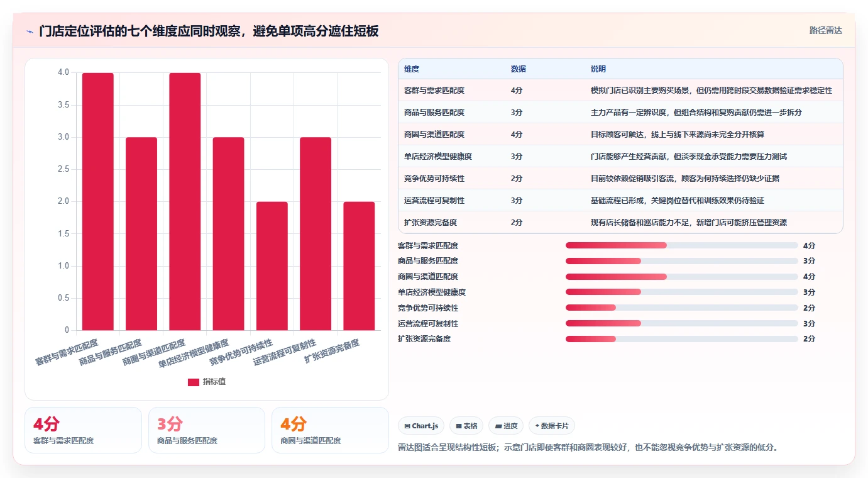Click the 扩张资源完备度 bar in the chart

[359, 266]
